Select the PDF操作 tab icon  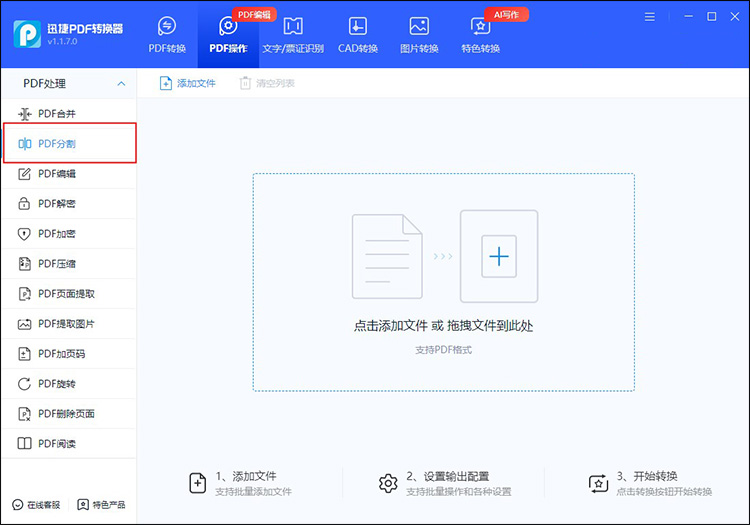click(x=228, y=26)
